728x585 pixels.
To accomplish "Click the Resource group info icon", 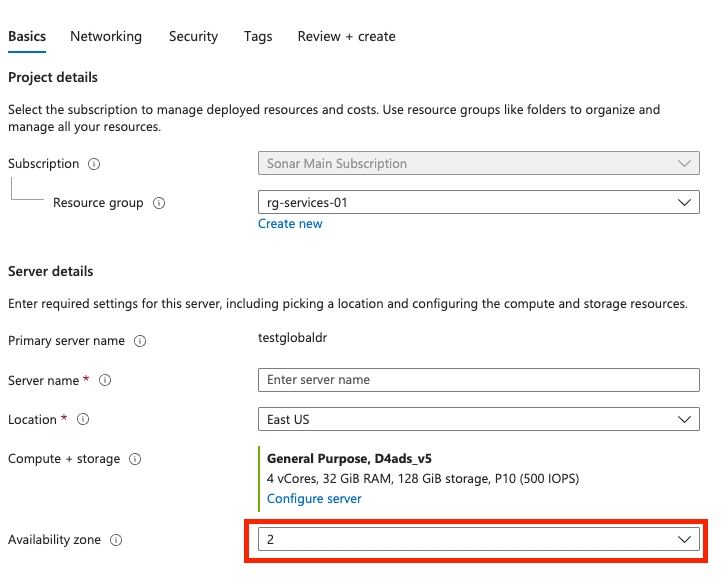I will point(159,203).
